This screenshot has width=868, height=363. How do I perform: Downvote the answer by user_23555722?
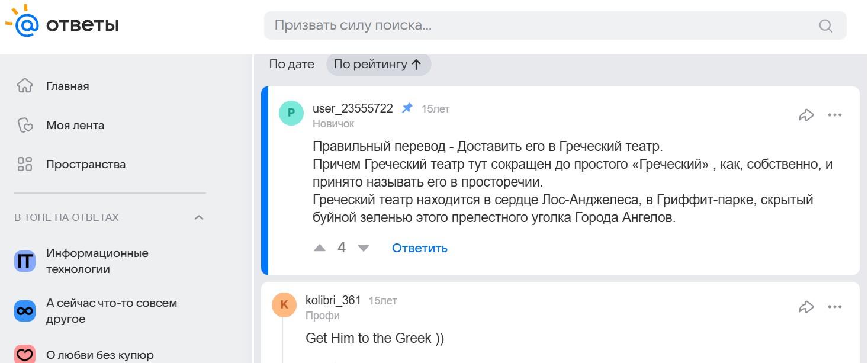(x=364, y=248)
